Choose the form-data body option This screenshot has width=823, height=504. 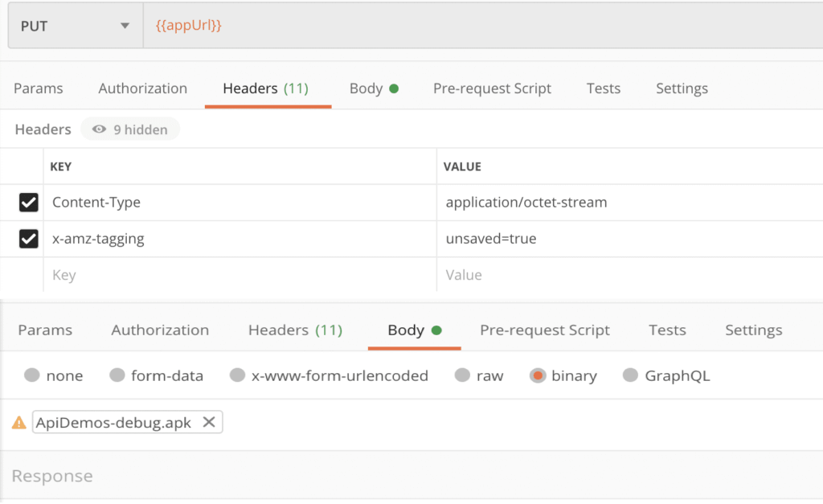(118, 375)
